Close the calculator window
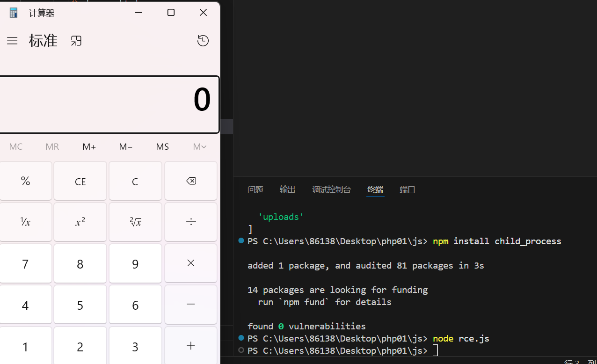Image resolution: width=597 pixels, height=364 pixels. coord(203,13)
